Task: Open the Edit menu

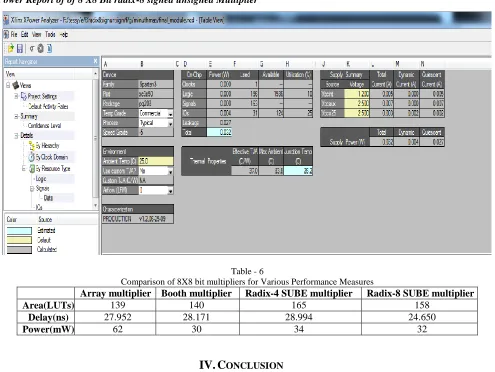Action: point(24,34)
